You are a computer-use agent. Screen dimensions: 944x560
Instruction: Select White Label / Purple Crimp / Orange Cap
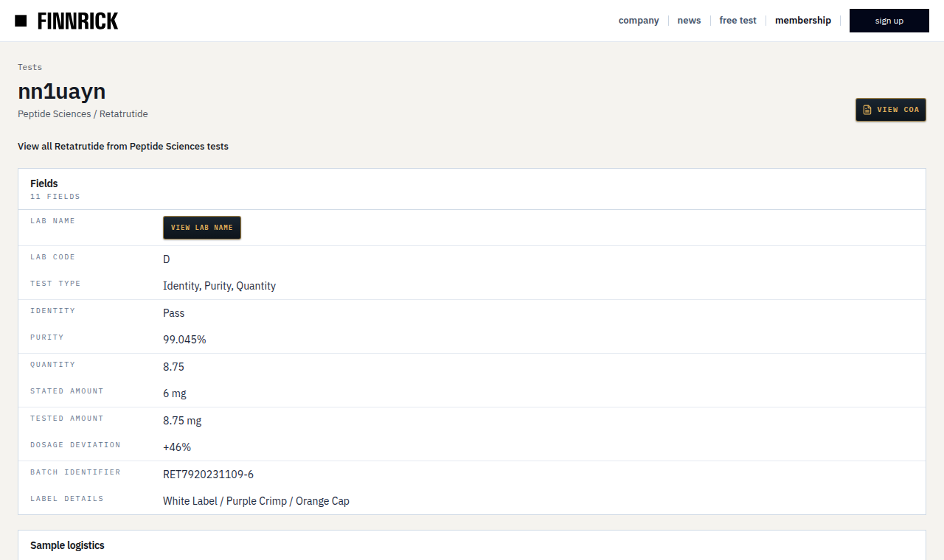(257, 501)
